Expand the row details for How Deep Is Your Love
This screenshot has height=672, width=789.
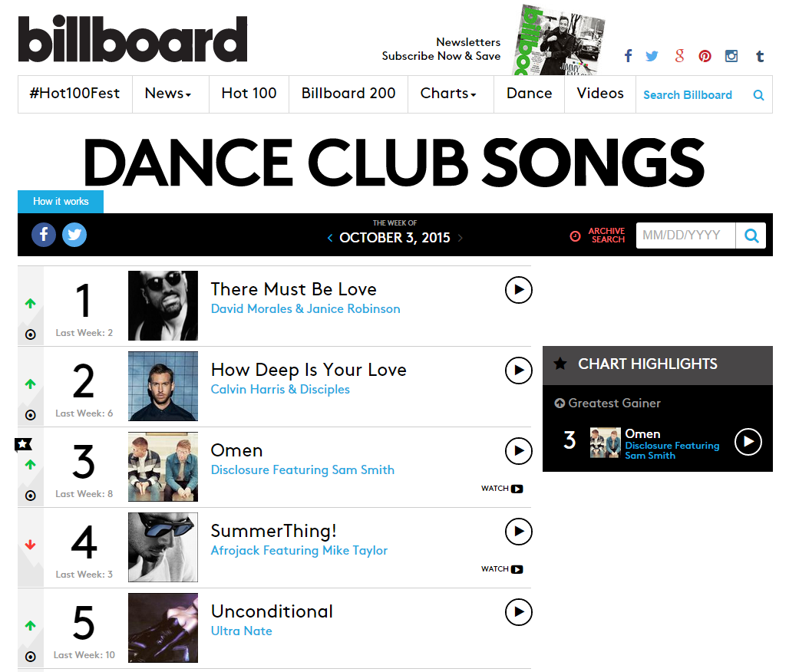(x=31, y=415)
